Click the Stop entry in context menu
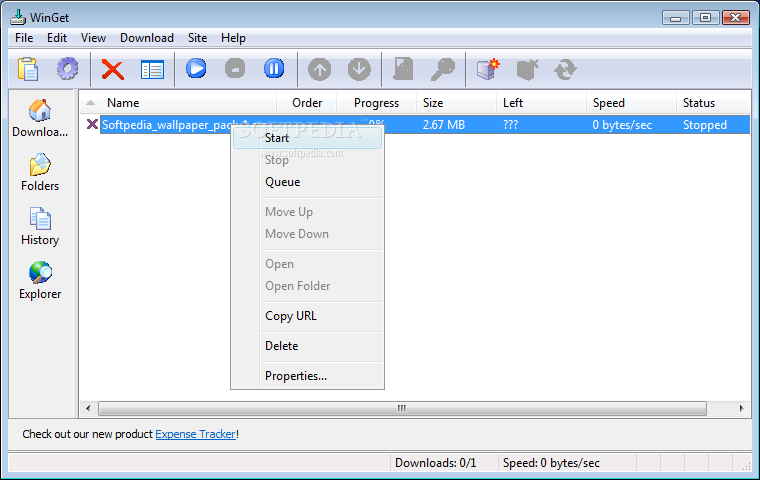The width and height of the screenshot is (760, 480). 307,160
